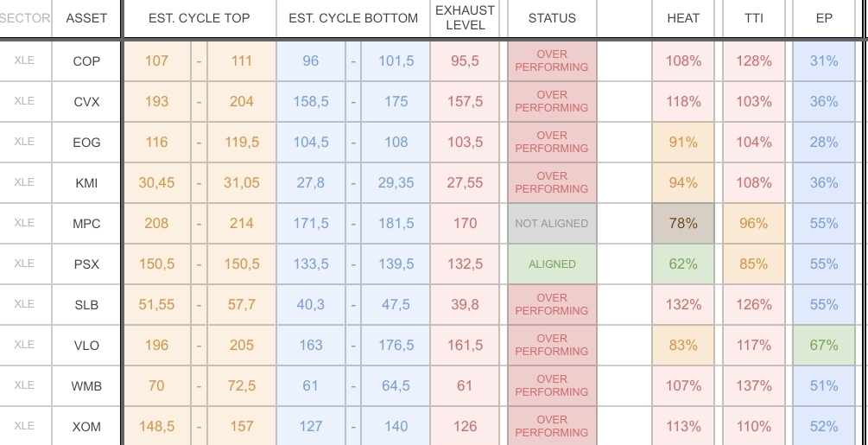
Task: Select MPC's 78% heat cell
Action: (683, 223)
